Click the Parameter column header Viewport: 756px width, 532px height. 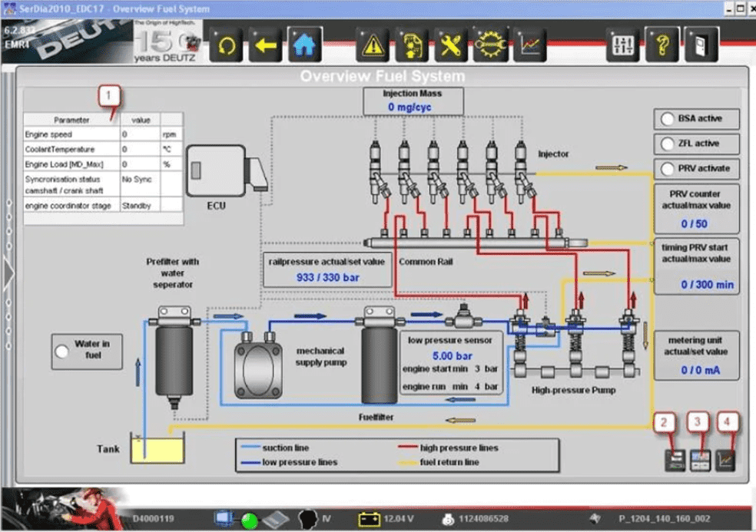[71, 120]
